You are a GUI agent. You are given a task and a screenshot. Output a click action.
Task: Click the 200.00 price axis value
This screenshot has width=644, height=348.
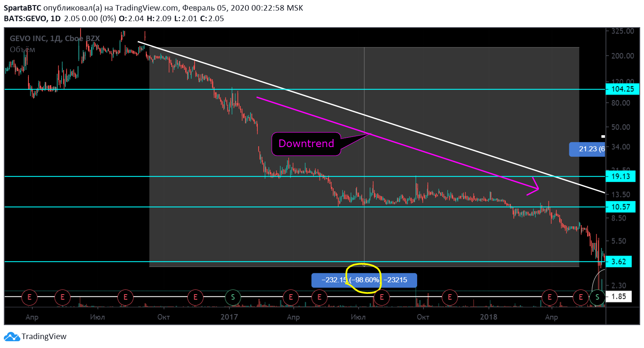(x=622, y=56)
